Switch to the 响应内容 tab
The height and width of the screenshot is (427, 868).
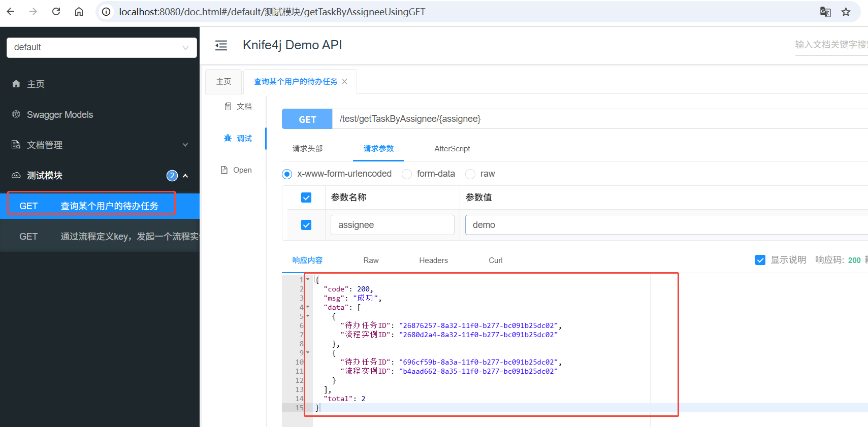click(x=307, y=260)
